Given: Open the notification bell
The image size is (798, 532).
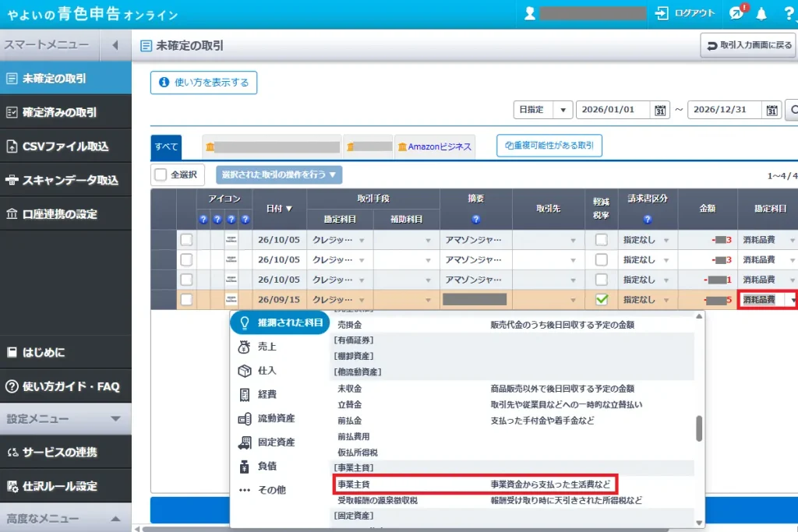Looking at the screenshot, I should click(761, 14).
